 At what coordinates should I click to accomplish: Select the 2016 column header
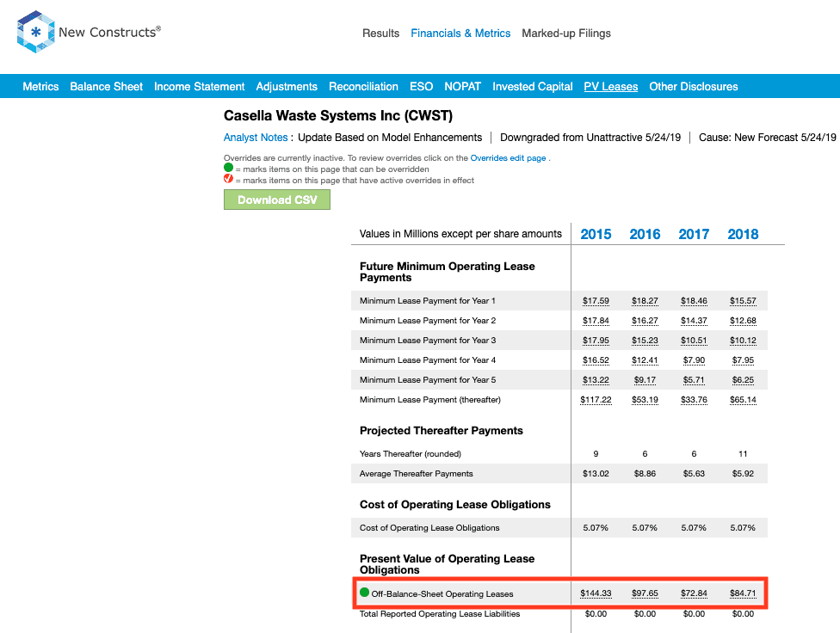coord(645,234)
